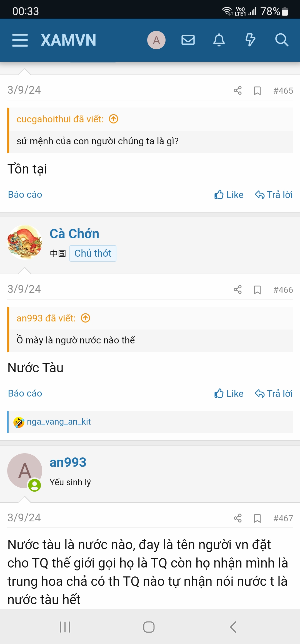Open the lightning bolt what's new icon

(x=250, y=40)
